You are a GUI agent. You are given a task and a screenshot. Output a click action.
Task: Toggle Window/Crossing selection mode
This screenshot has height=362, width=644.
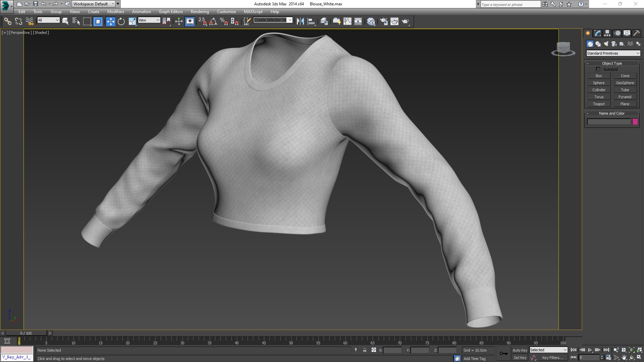point(98,21)
